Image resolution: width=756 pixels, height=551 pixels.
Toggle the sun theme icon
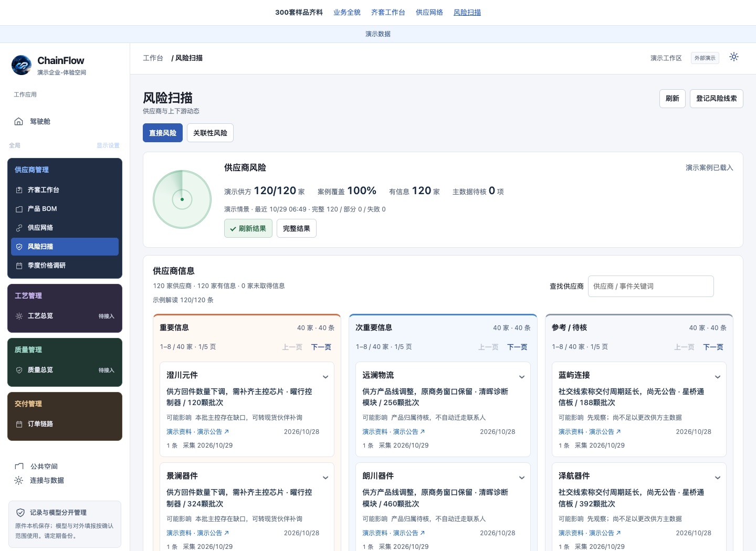click(734, 57)
